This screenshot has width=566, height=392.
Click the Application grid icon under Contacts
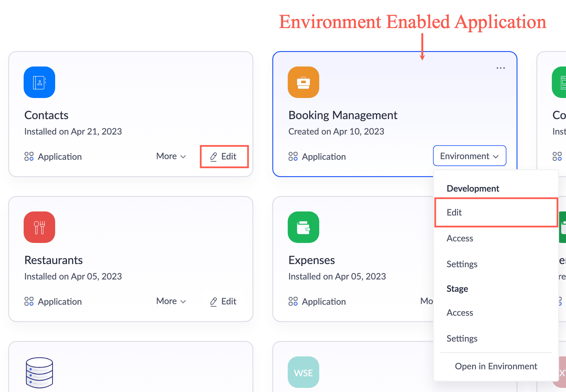(29, 156)
